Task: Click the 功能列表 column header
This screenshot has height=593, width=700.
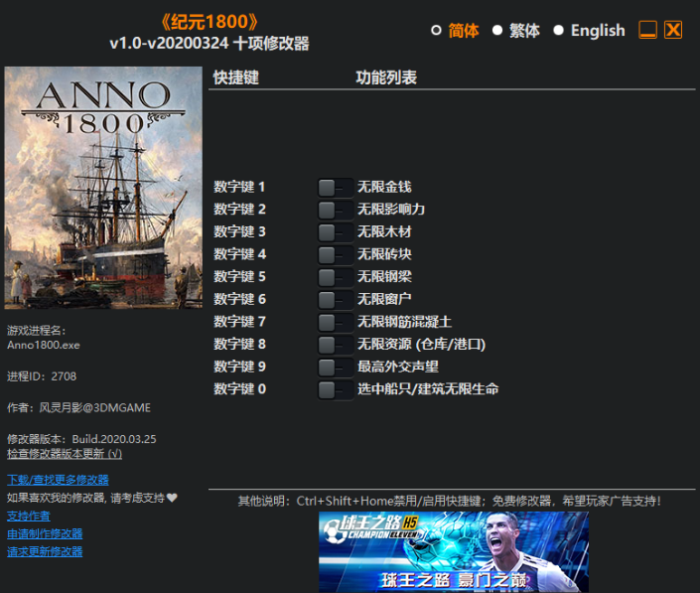Action: pyautogui.click(x=386, y=77)
